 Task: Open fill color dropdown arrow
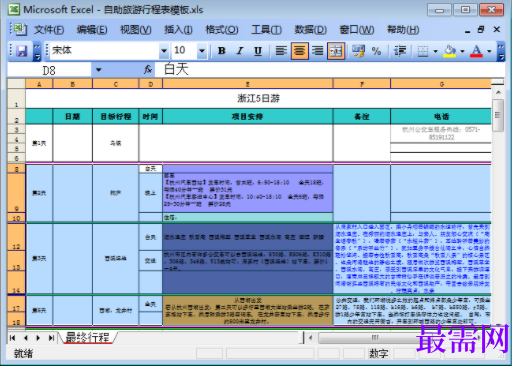462,51
